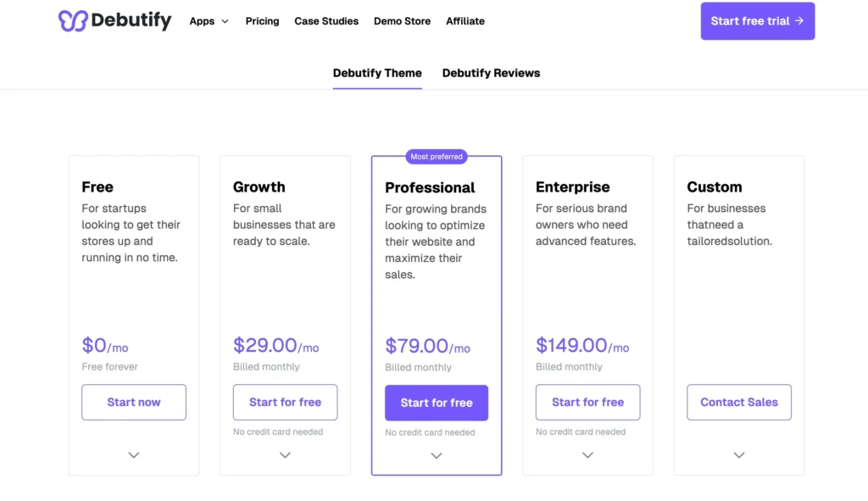Click Start now on the Free plan
Screen dimensions: 868x501
coord(133,402)
